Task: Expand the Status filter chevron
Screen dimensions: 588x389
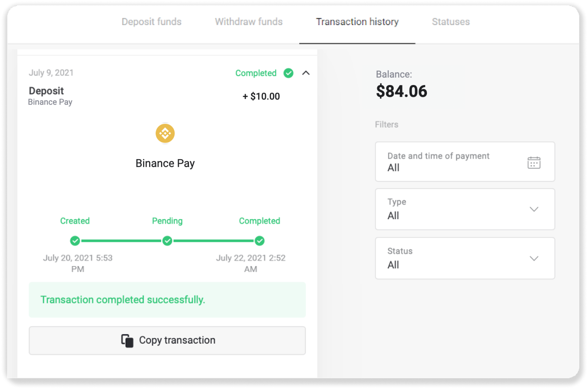Action: 534,258
